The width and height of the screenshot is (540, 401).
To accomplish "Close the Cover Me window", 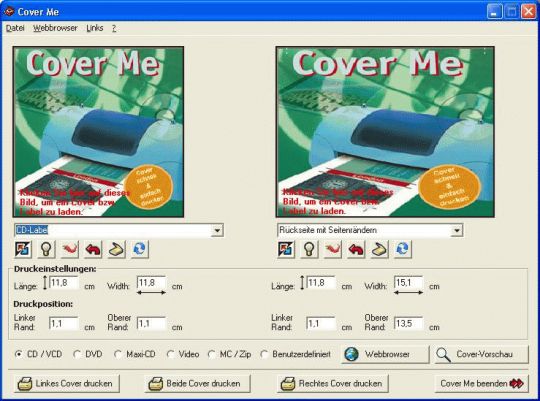I will point(528,12).
